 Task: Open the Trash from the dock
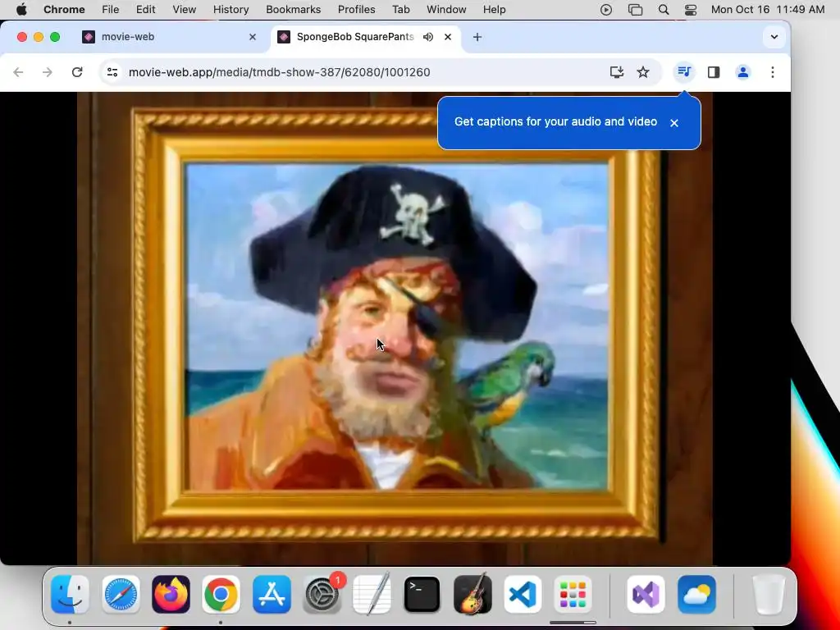tap(769, 594)
